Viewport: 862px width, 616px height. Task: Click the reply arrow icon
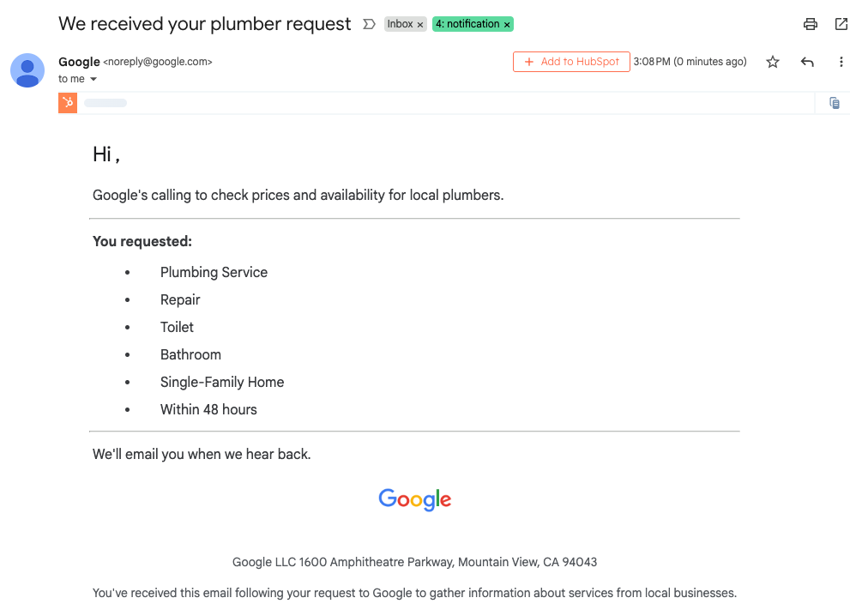807,61
